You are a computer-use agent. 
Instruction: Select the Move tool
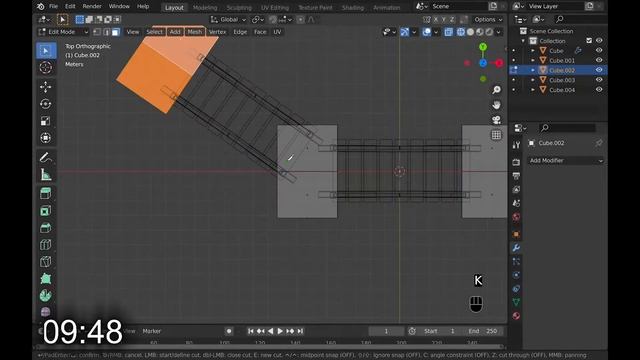(46, 87)
